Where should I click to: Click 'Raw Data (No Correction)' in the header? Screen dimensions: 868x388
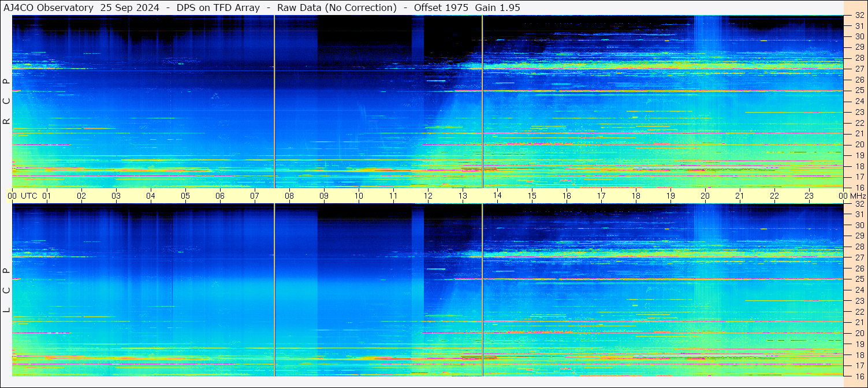coord(337,8)
